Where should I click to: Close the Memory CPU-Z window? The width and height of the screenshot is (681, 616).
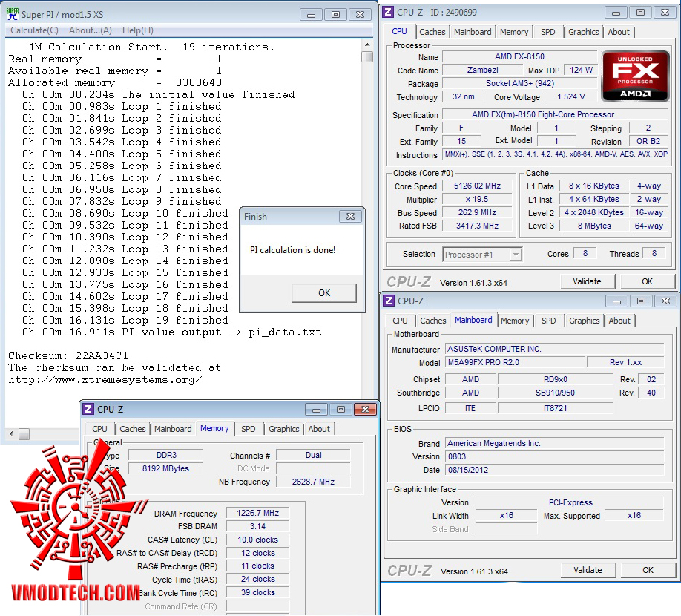click(365, 409)
